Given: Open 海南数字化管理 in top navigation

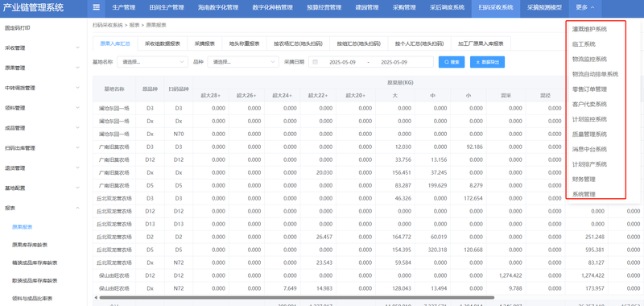Looking at the screenshot, I should pyautogui.click(x=217, y=7).
